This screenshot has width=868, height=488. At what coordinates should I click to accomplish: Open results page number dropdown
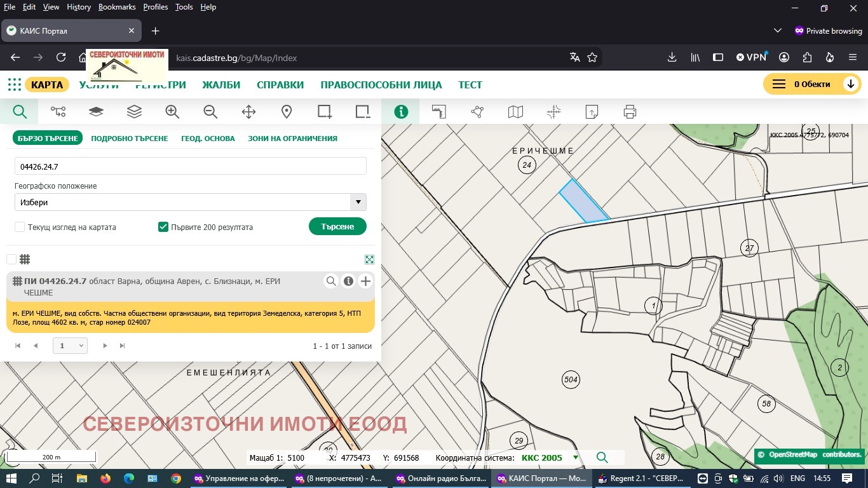(x=70, y=346)
